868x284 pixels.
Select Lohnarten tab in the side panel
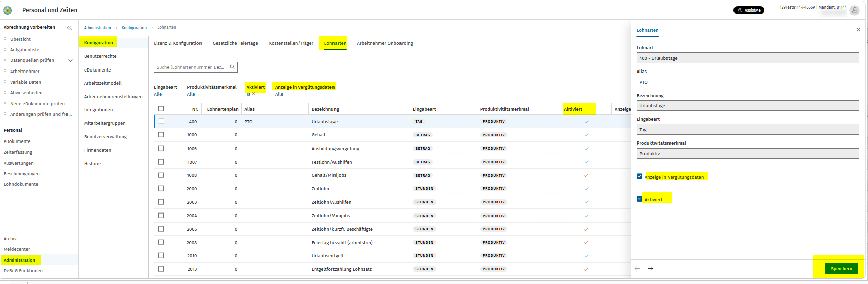647,30
